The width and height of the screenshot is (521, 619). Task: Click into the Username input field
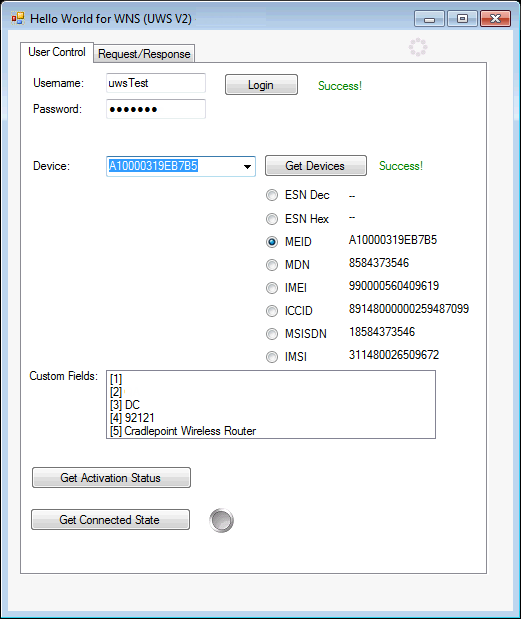pos(156,83)
